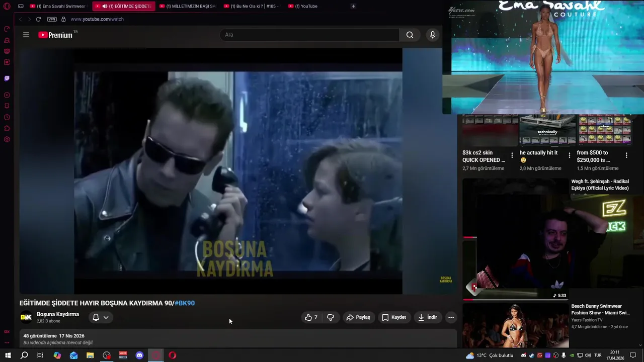The image size is (644, 362).
Task: Open Windows notification center
Action: (633, 355)
